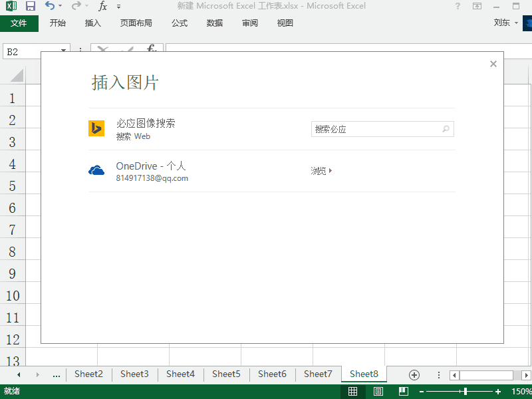The height and width of the screenshot is (399, 532).
Task: Switch to the Sheet6 tab
Action: pos(272,374)
